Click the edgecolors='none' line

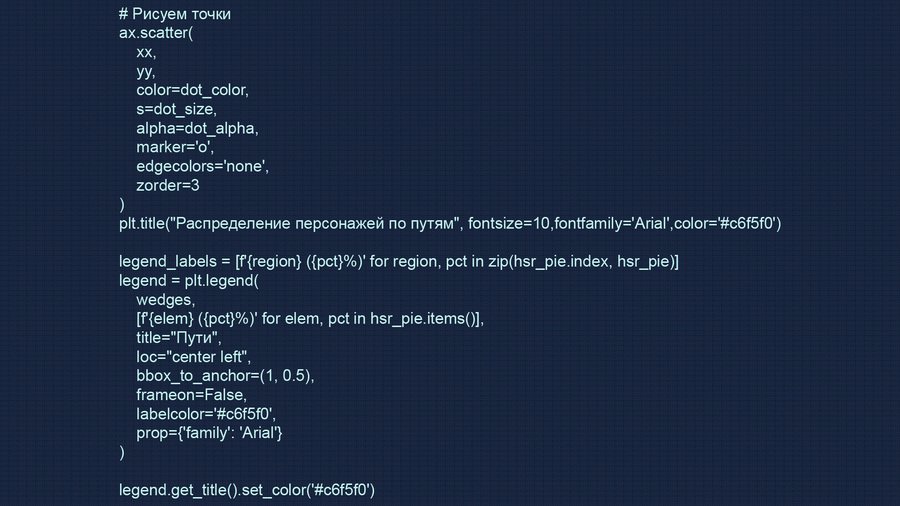coord(203,166)
